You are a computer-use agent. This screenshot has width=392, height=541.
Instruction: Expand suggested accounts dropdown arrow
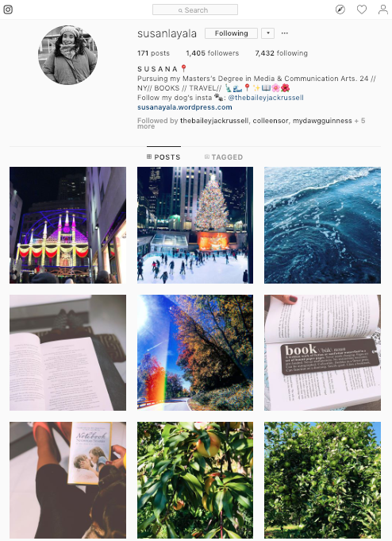click(268, 33)
